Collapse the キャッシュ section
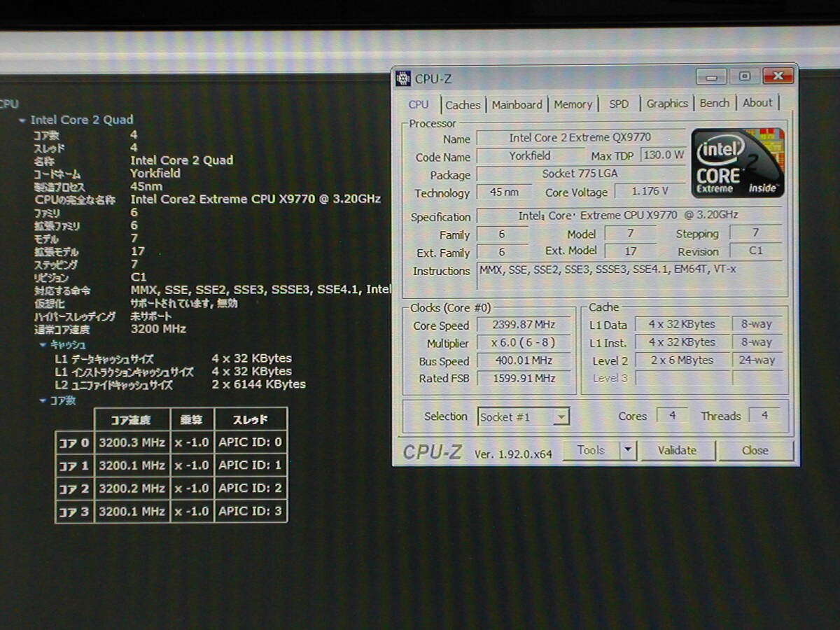 point(43,345)
